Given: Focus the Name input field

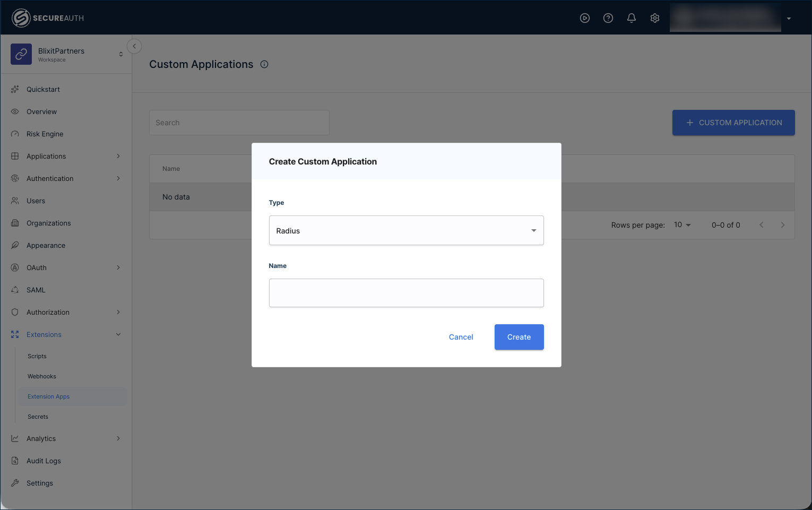Looking at the screenshot, I should pyautogui.click(x=407, y=293).
